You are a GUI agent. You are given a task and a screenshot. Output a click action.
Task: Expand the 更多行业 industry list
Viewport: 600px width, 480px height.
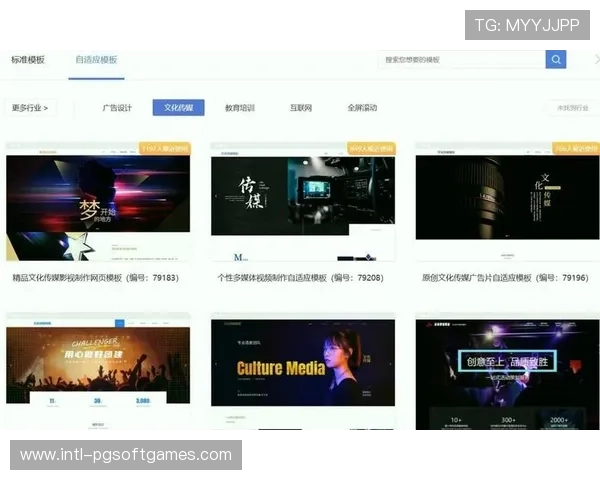click(30, 108)
